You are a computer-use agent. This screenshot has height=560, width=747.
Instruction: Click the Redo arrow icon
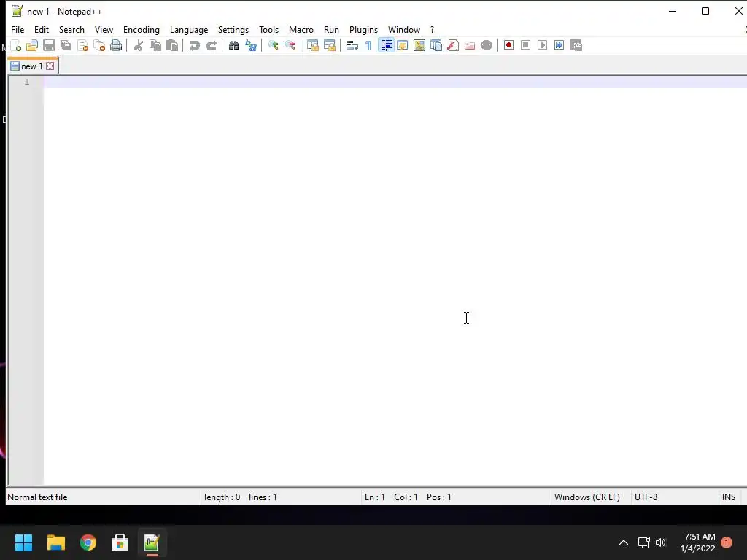(211, 45)
